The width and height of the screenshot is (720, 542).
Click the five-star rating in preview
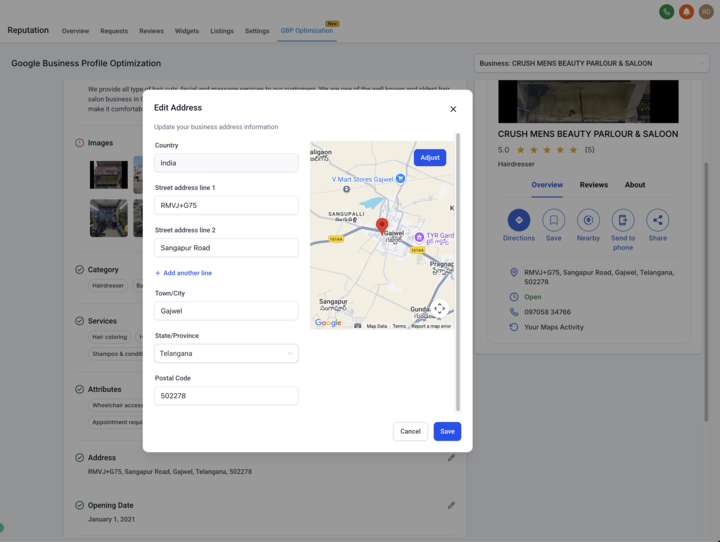[546, 150]
